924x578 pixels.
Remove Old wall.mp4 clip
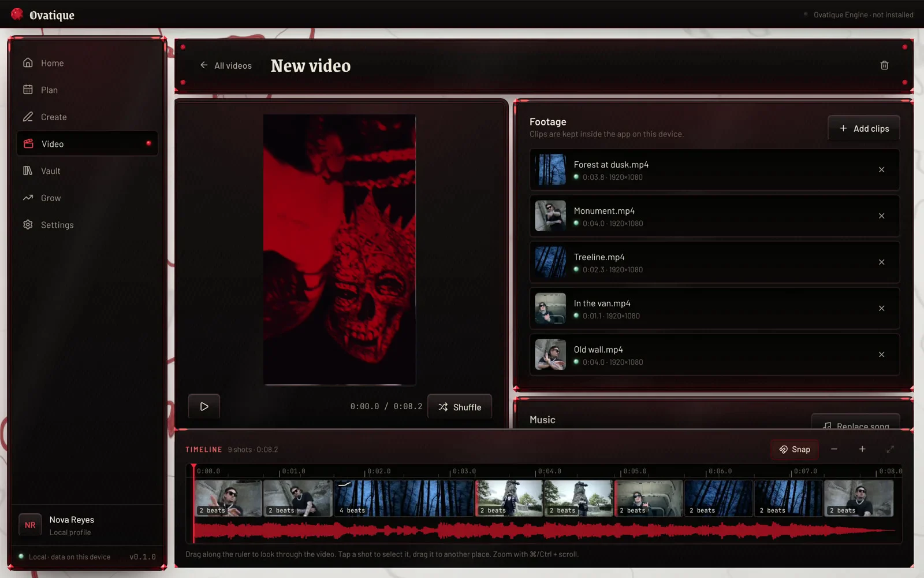pos(881,355)
